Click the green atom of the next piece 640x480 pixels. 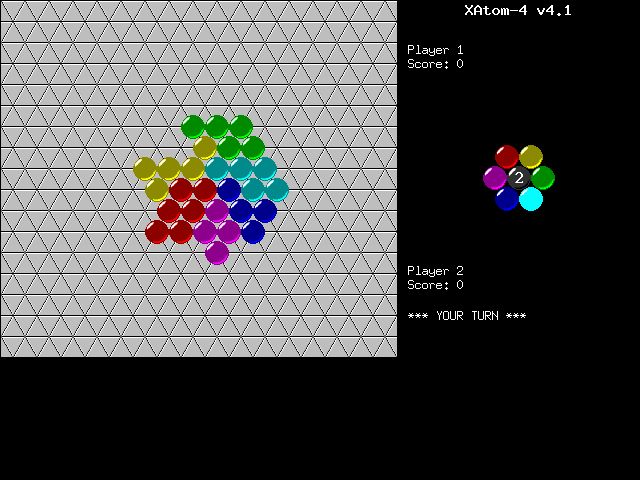point(543,178)
